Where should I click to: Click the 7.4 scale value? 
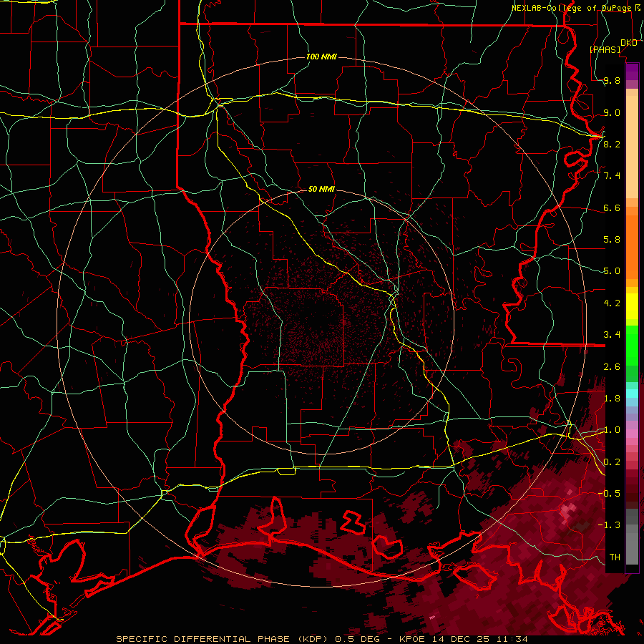click(612, 176)
